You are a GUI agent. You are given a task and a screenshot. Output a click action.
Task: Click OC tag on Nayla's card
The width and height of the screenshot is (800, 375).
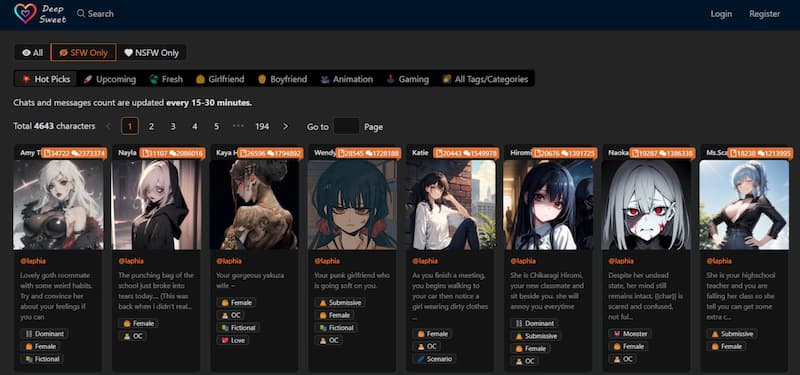coord(132,336)
